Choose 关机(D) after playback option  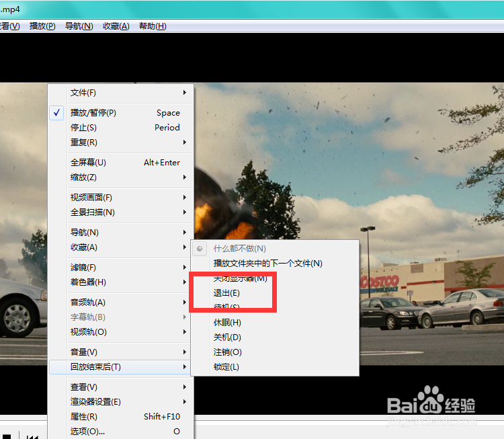tap(275, 337)
